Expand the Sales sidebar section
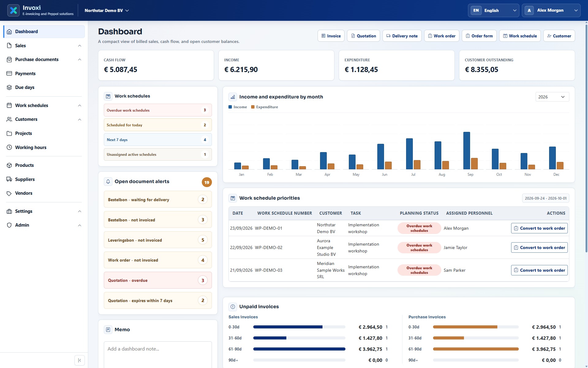Viewport: 588px width, 368px height. pos(44,46)
